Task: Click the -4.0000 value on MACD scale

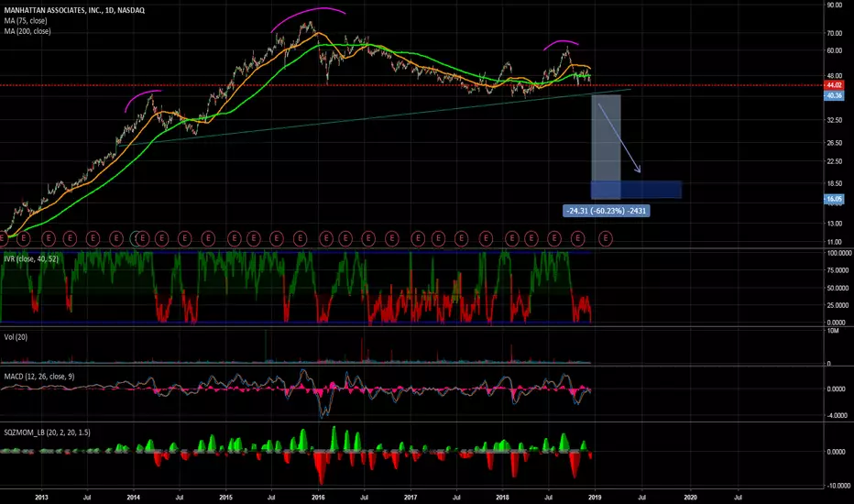Action: click(x=838, y=415)
